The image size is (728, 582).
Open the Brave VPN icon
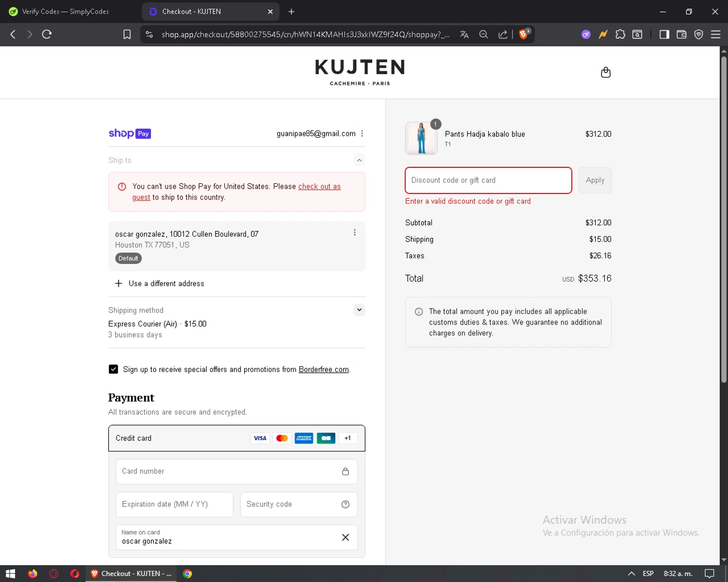[698, 34]
